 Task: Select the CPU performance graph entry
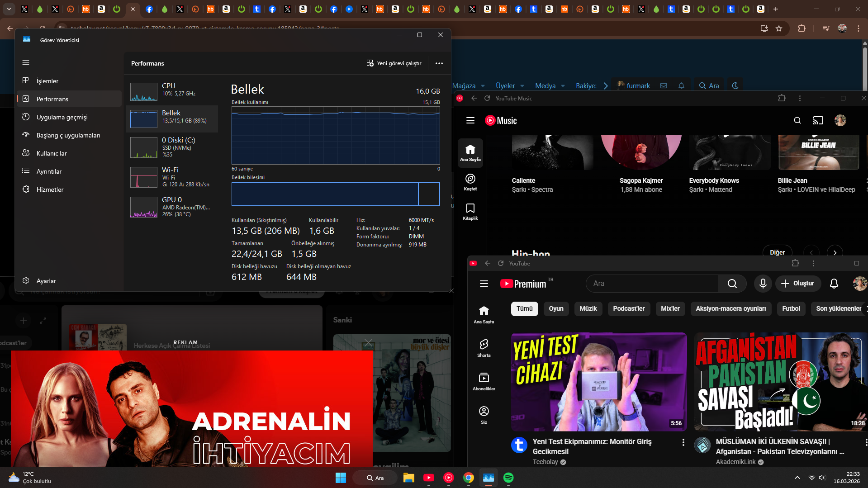pyautogui.click(x=172, y=91)
